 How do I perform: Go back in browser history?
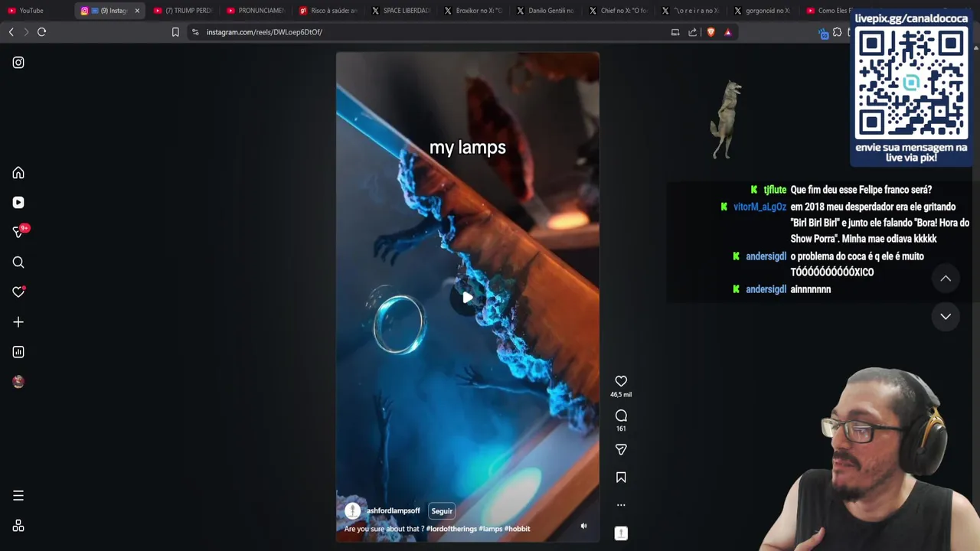click(11, 32)
